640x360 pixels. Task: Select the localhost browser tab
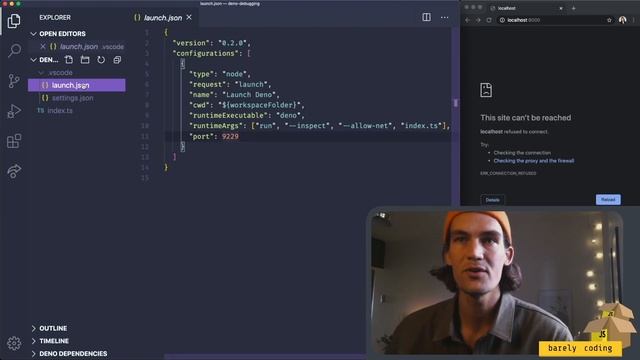click(527, 8)
